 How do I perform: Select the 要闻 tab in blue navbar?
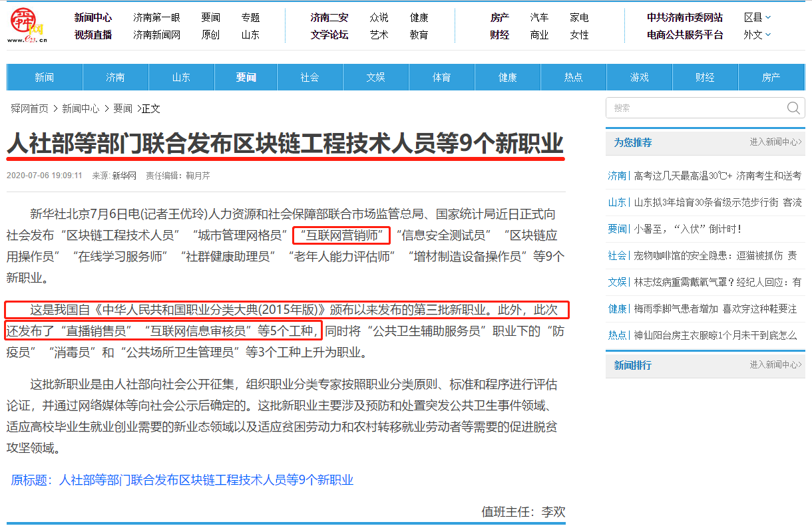click(246, 78)
